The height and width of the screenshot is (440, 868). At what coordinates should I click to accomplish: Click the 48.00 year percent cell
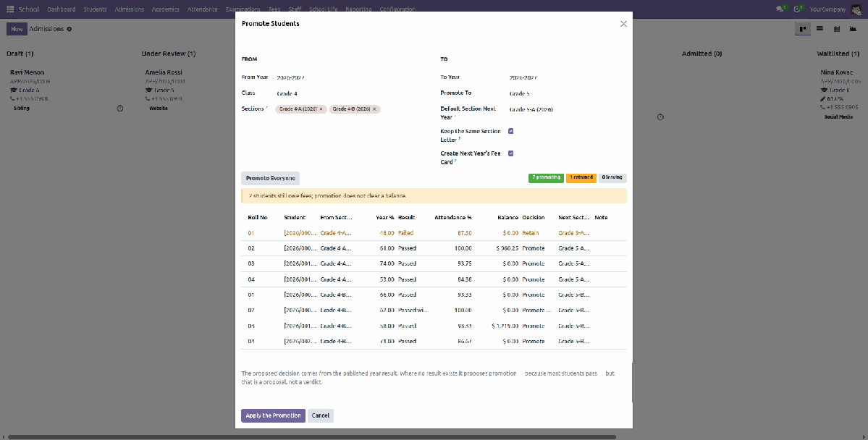[387, 233]
